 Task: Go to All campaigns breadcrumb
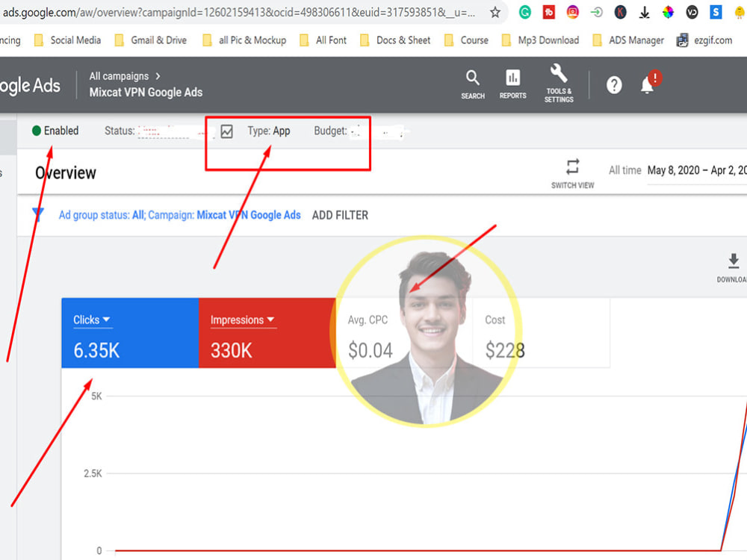(119, 76)
